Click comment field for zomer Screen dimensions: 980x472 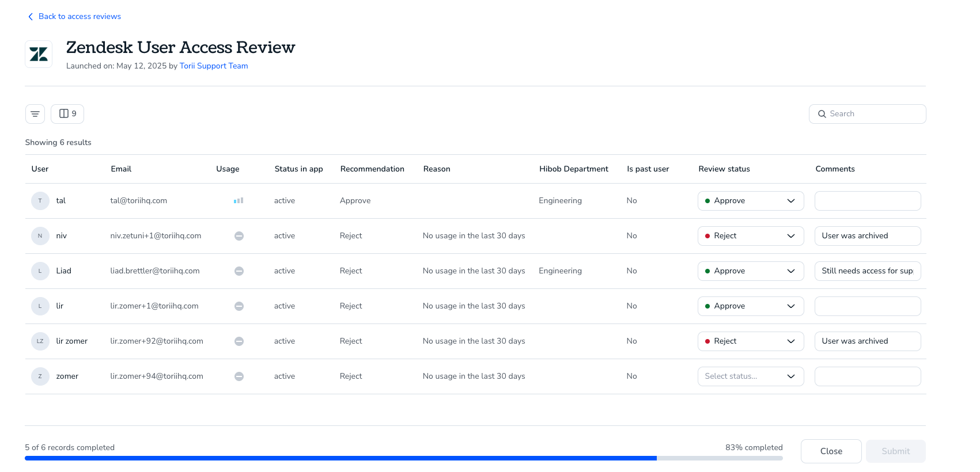point(868,376)
